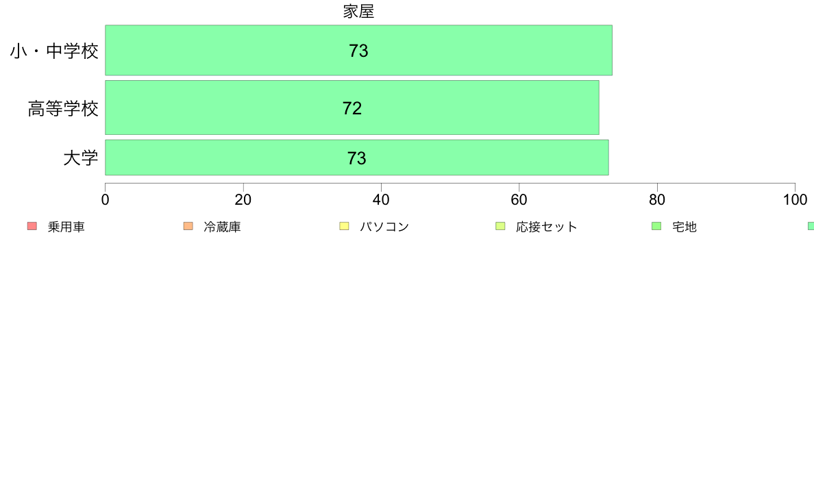
Task: Select the 冷蔵庫 legend label
Action: tap(222, 227)
